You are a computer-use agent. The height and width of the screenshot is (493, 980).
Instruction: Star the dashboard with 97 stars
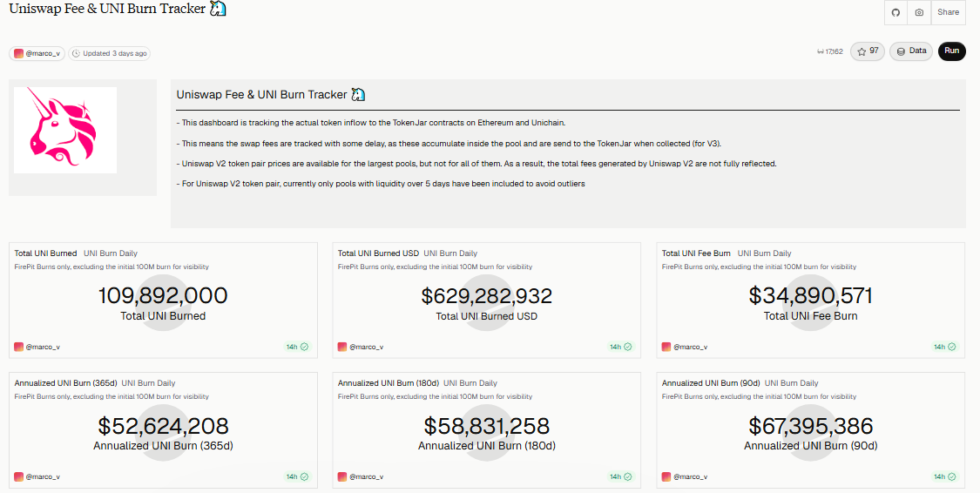868,51
